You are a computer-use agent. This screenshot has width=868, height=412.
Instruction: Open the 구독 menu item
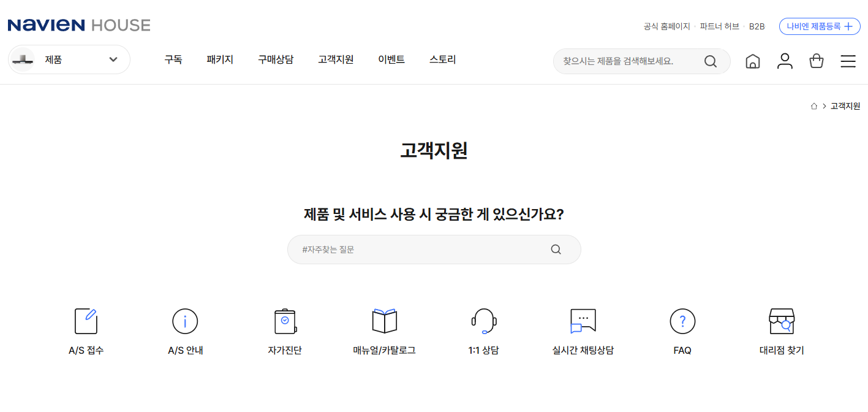click(x=173, y=59)
